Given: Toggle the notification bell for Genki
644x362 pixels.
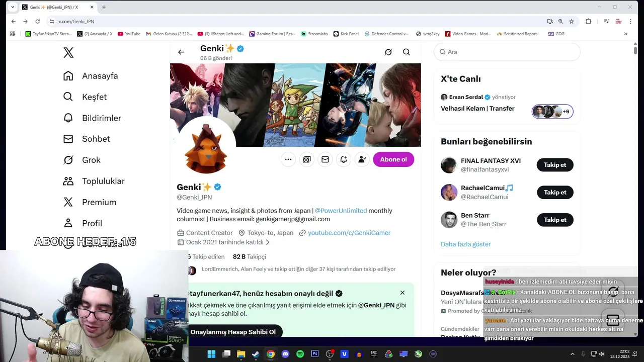Looking at the screenshot, I should [x=344, y=159].
